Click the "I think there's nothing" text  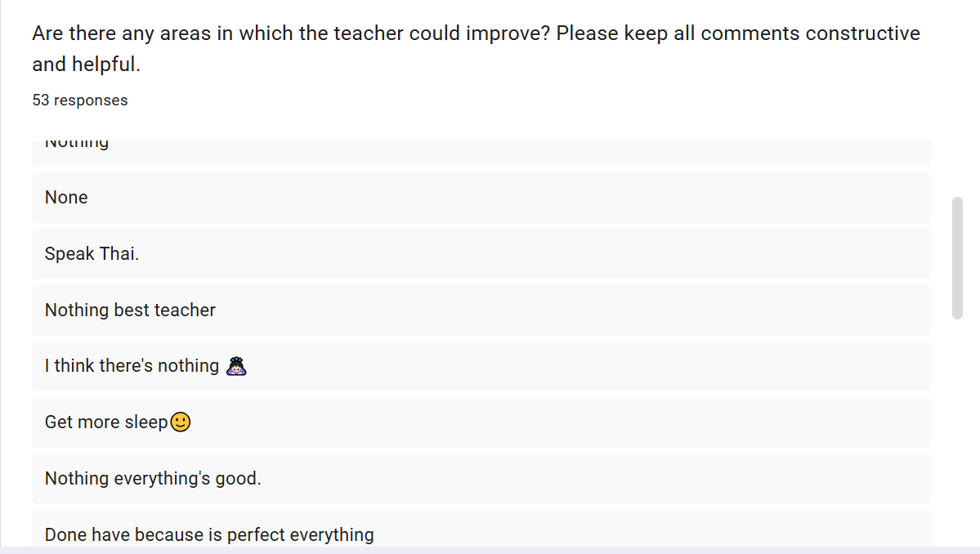(132, 366)
